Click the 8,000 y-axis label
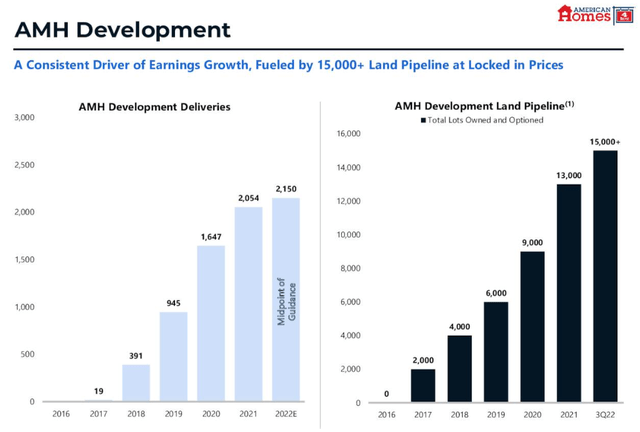640x432 pixels. point(350,268)
